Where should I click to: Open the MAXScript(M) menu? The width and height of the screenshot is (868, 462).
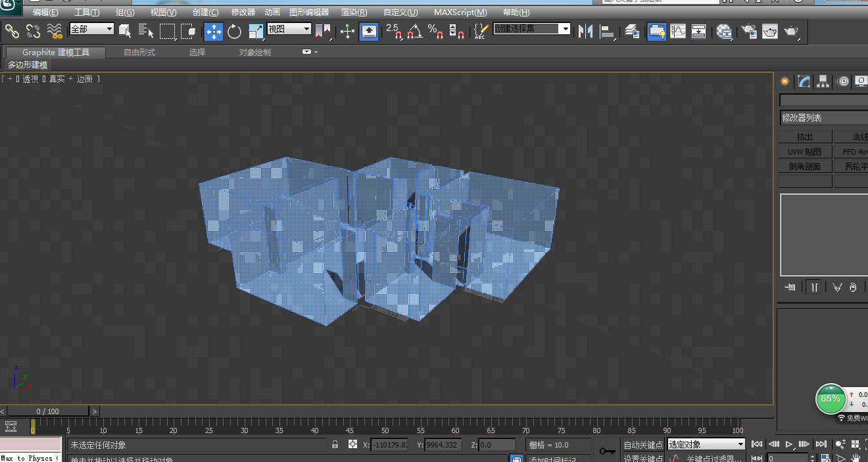[x=460, y=12]
